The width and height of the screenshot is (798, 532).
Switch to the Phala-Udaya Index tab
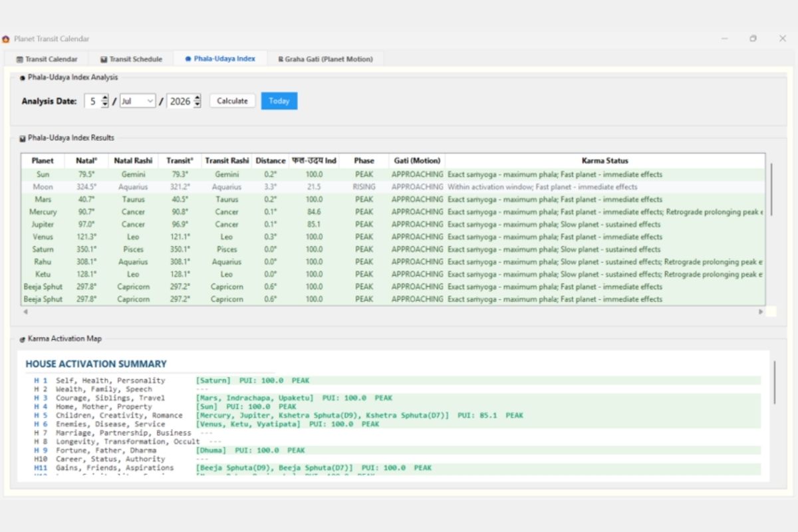[x=220, y=59]
